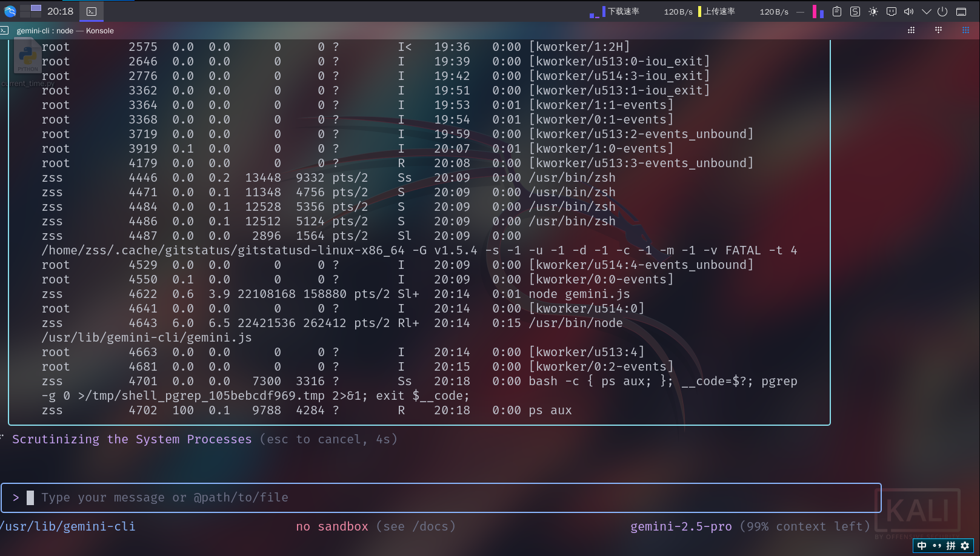980x556 pixels.
Task: Expand hidden tray icons with the chevron
Action: click(x=926, y=11)
